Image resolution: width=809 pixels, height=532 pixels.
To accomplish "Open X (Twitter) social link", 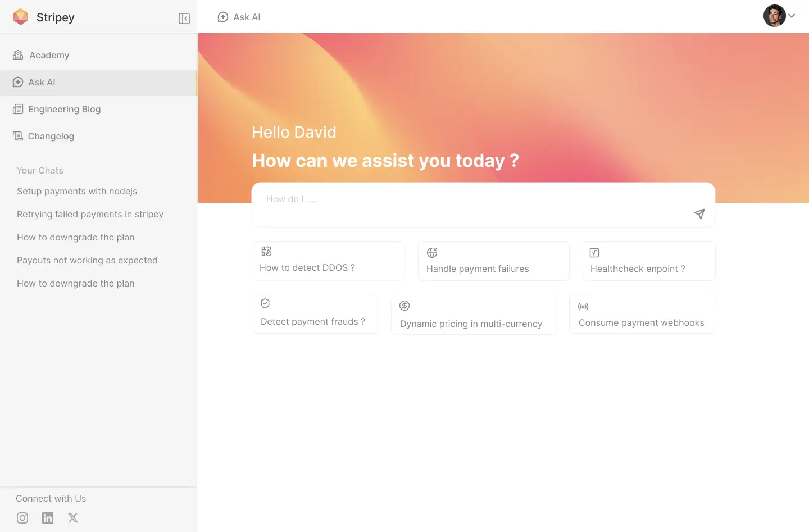I will pyautogui.click(x=73, y=518).
